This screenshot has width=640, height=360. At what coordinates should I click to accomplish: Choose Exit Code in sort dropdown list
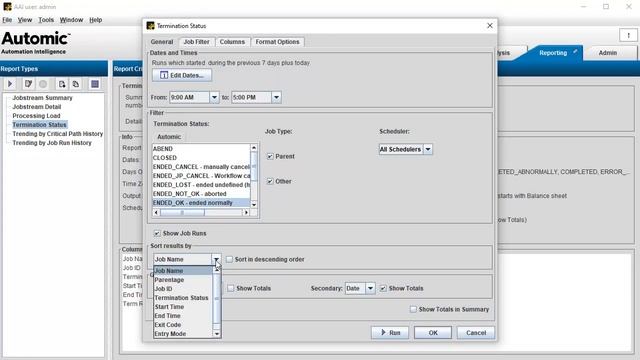click(x=183, y=324)
